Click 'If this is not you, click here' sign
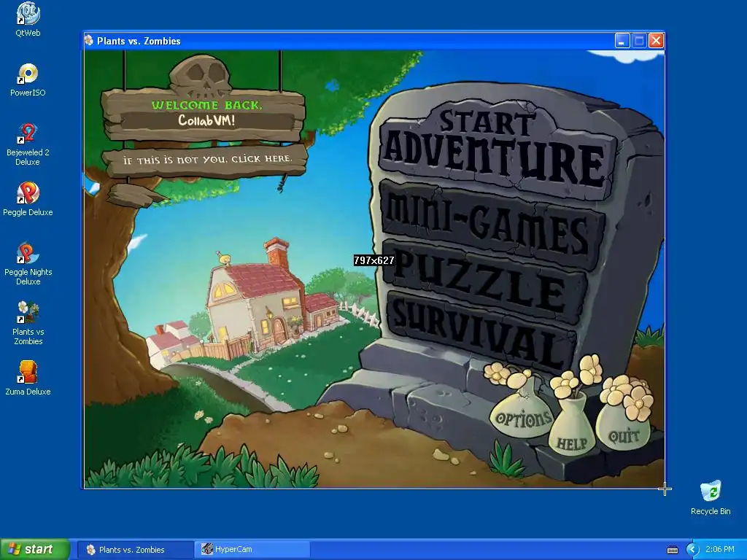The image size is (747, 560). tap(206, 160)
